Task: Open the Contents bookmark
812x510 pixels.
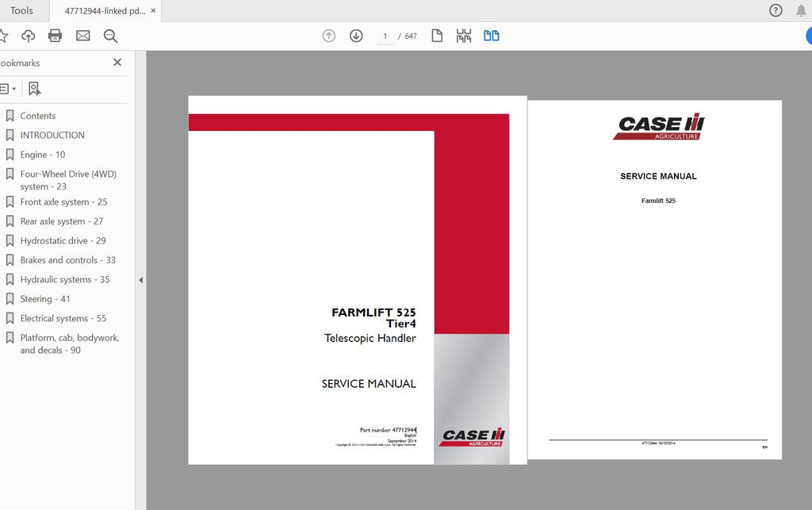Action: click(x=38, y=116)
